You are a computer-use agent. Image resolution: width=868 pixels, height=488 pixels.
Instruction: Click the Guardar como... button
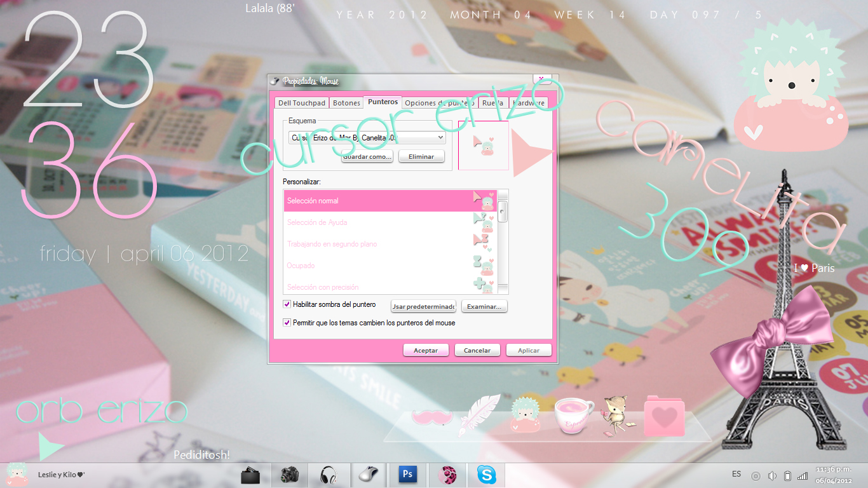367,156
